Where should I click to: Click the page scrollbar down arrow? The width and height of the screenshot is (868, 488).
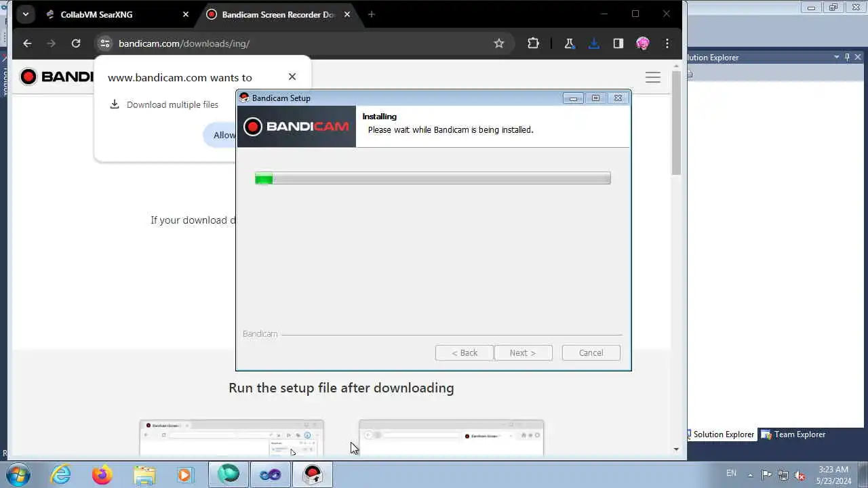pyautogui.click(x=676, y=449)
